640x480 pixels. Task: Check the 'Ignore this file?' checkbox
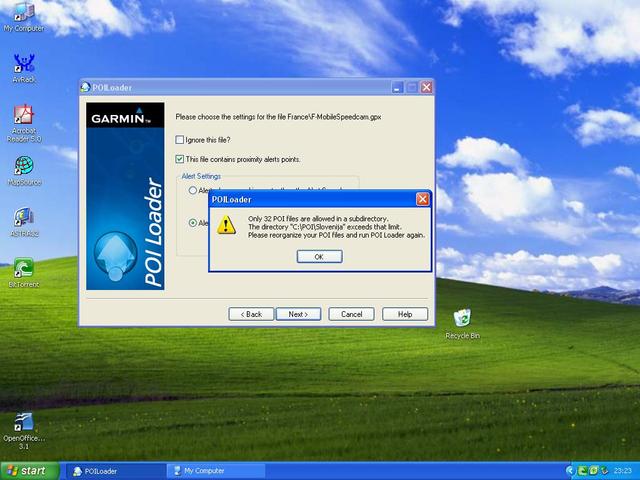[x=180, y=140]
